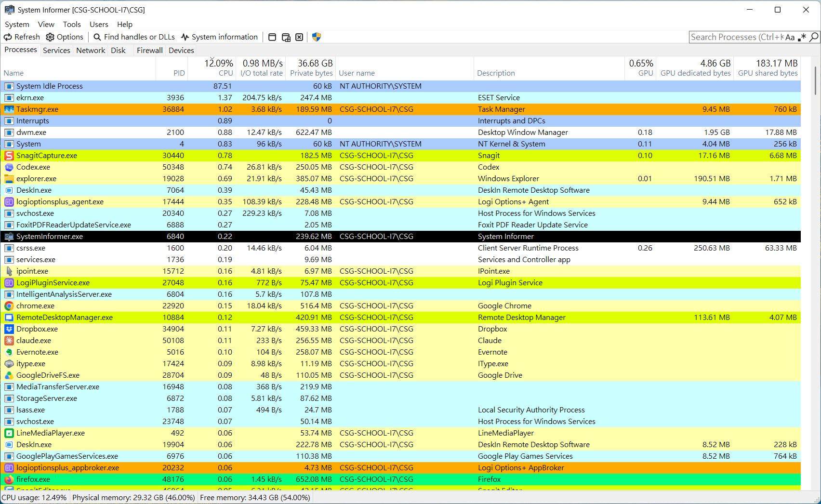Switch to the Services tab
The height and width of the screenshot is (504, 821).
[x=56, y=51]
